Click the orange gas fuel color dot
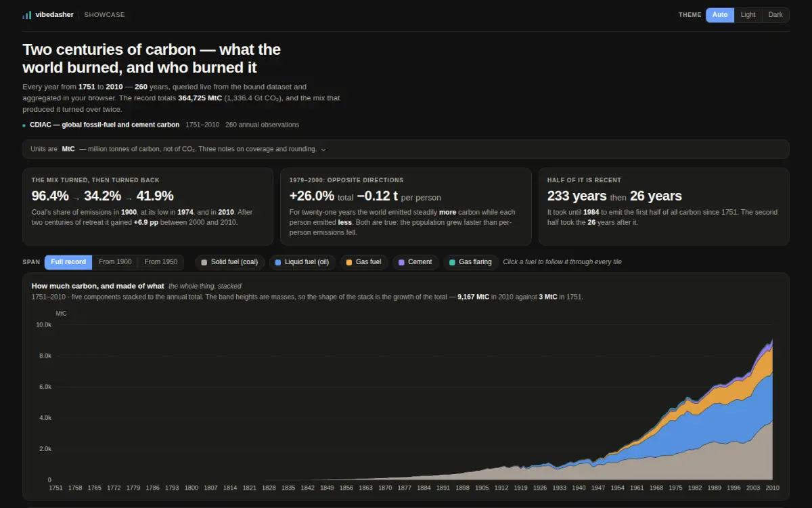Screen dimensions: 812x508 pos(349,262)
